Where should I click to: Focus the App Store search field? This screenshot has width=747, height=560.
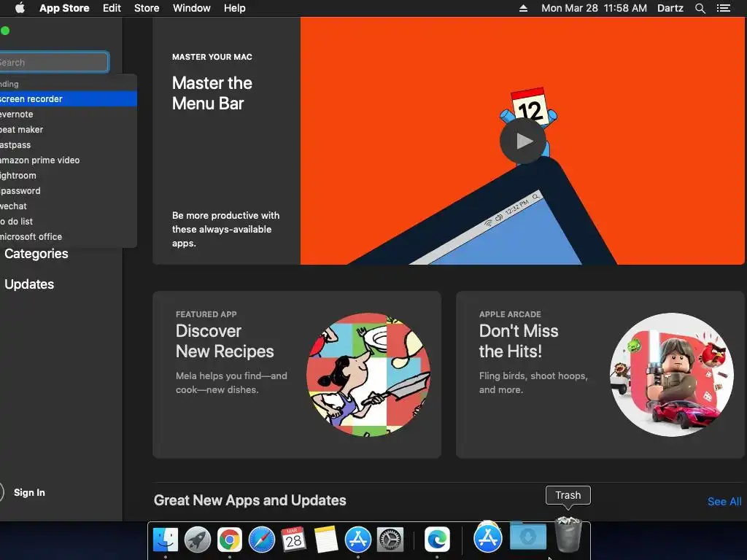point(53,62)
